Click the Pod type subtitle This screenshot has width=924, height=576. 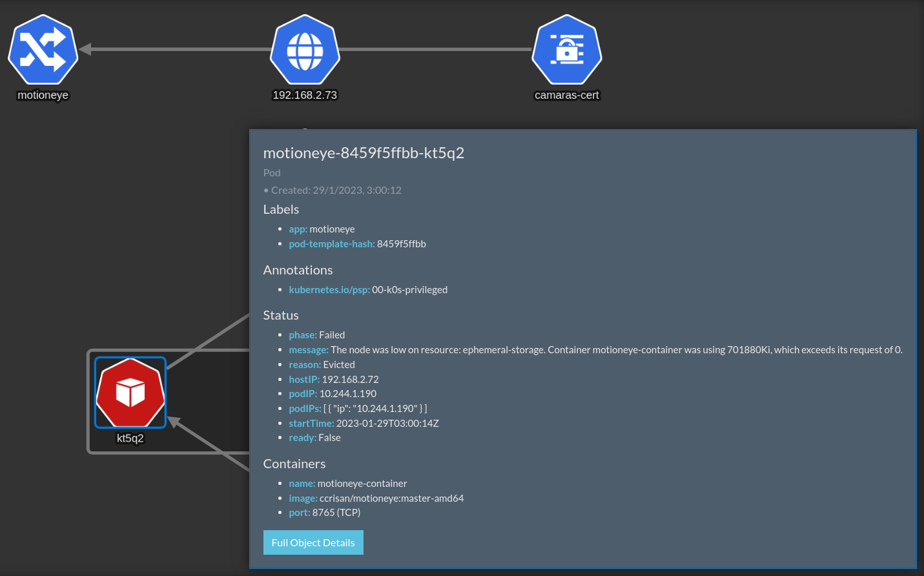tap(272, 172)
